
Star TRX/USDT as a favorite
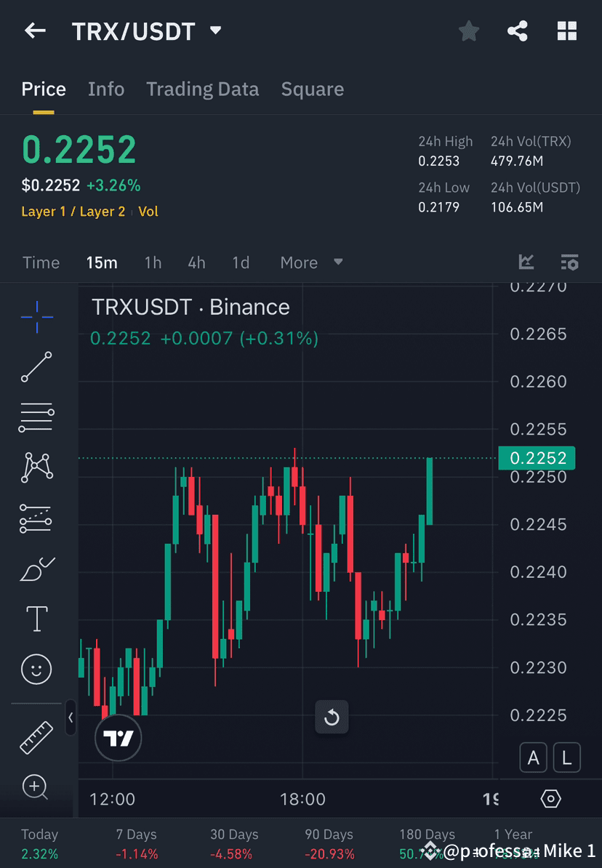(468, 31)
